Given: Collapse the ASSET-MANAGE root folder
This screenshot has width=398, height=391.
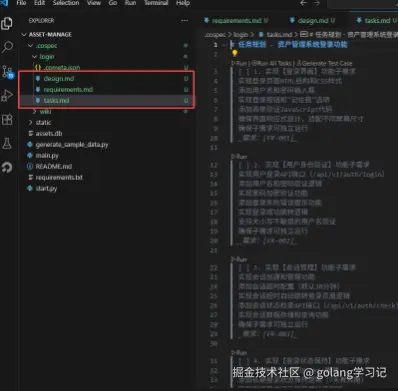Looking at the screenshot, I should tap(24, 35).
